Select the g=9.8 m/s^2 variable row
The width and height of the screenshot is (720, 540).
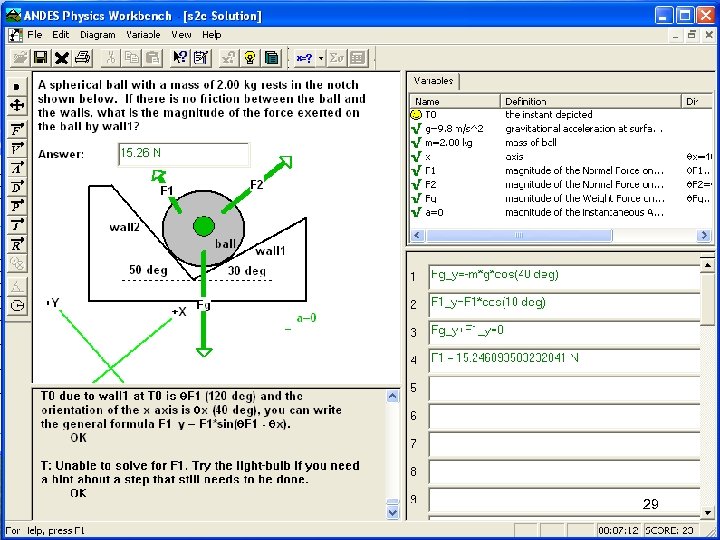pos(559,129)
